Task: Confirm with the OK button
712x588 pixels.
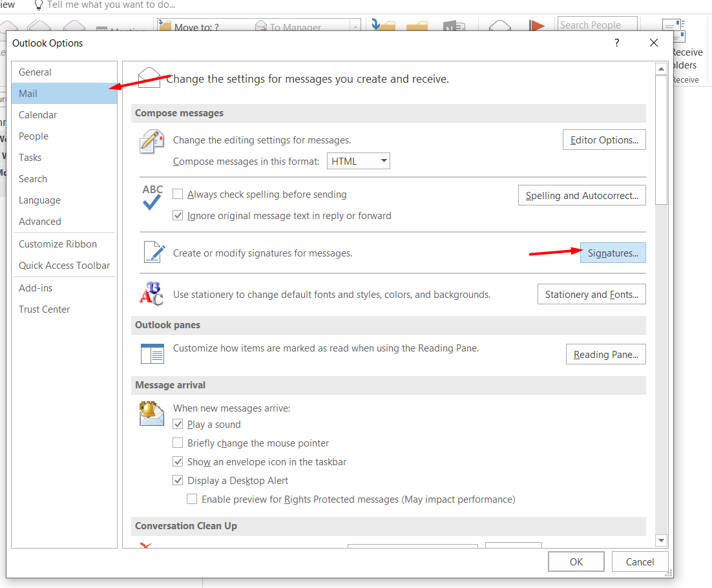Action: click(x=576, y=562)
